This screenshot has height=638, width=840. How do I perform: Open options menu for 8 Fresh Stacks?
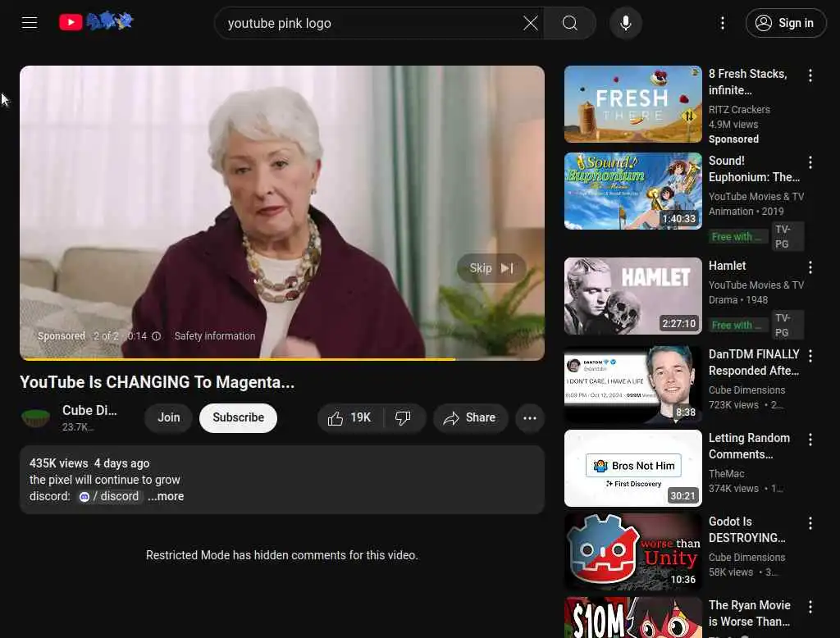(x=810, y=75)
